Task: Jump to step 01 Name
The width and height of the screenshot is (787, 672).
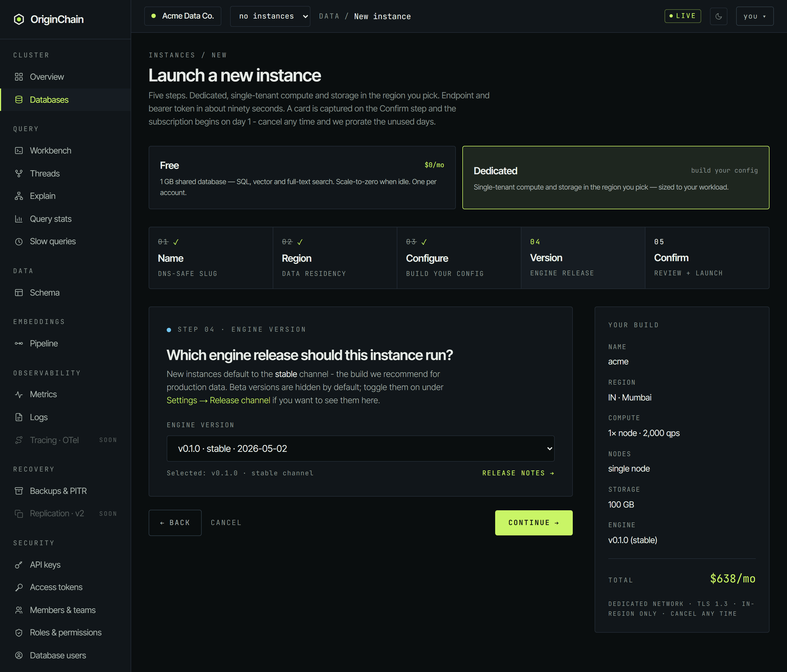Action: point(211,258)
